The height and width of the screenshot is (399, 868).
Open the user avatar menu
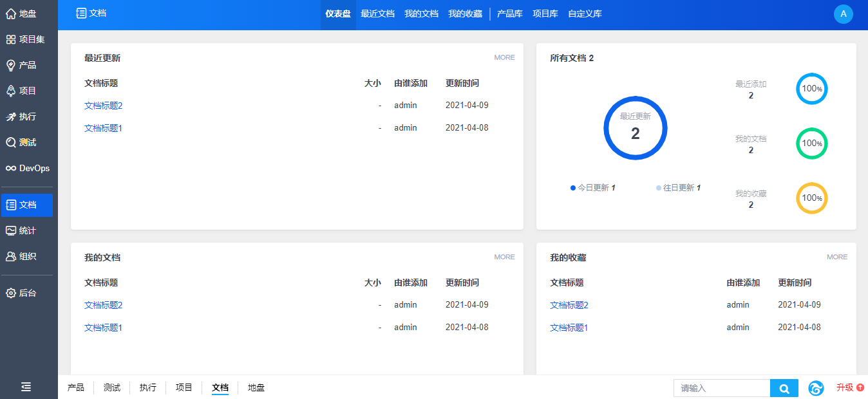pos(843,14)
